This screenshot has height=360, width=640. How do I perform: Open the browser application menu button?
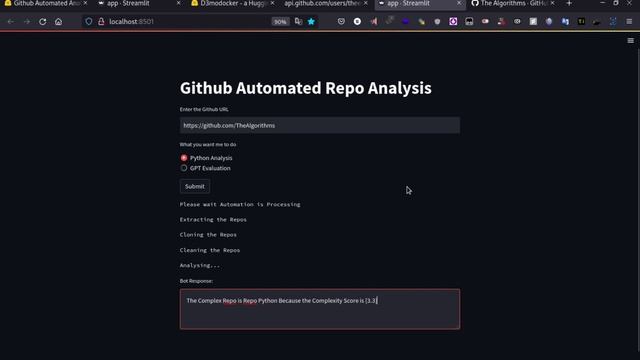click(629, 21)
